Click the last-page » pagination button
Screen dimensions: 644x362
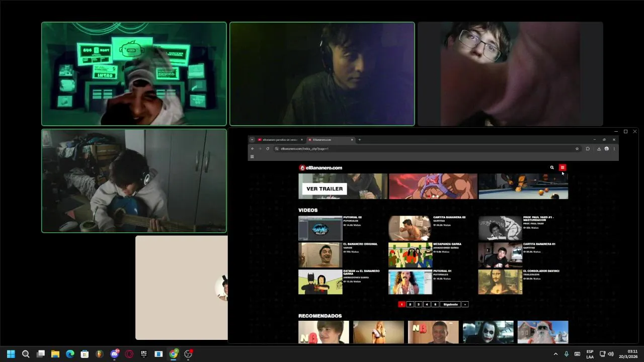[465, 304]
